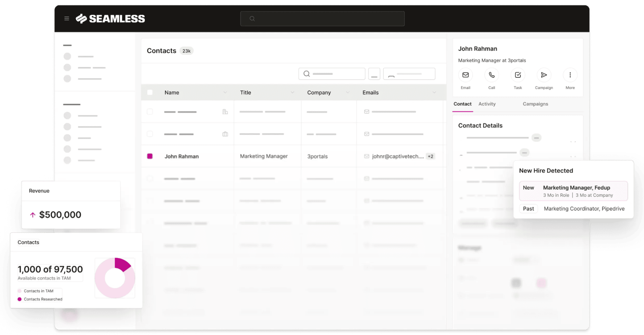The width and height of the screenshot is (644, 335).
Task: Click the envelope icon beside johnr@captivetech
Action: point(367,156)
